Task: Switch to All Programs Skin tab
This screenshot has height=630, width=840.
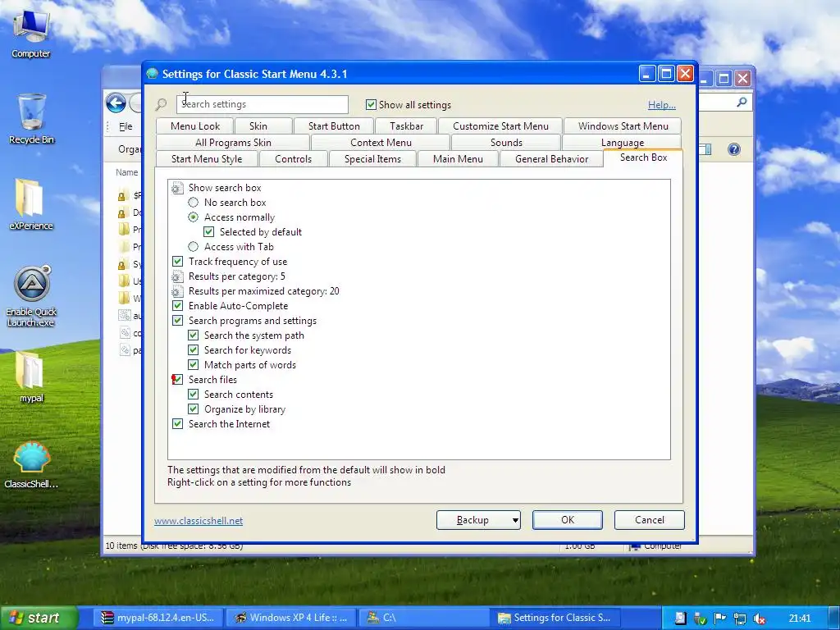Action: point(233,143)
